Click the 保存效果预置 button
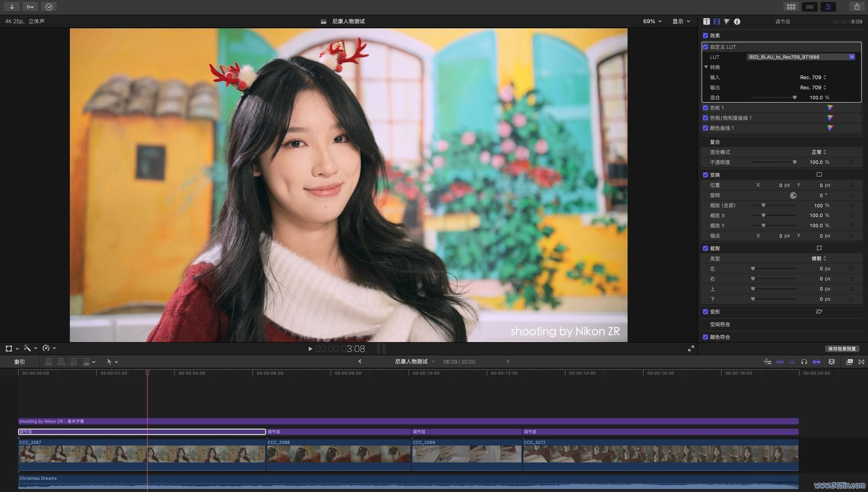Screen dimensions: 868x492 842,349
